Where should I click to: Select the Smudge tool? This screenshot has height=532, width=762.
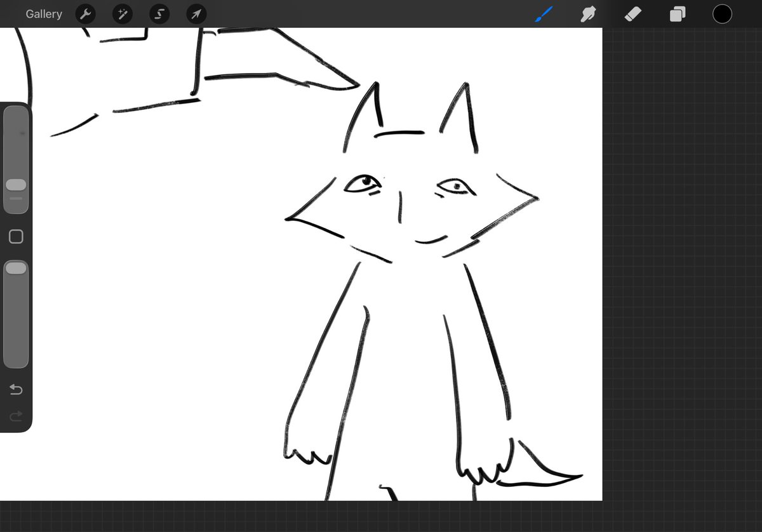[588, 14]
